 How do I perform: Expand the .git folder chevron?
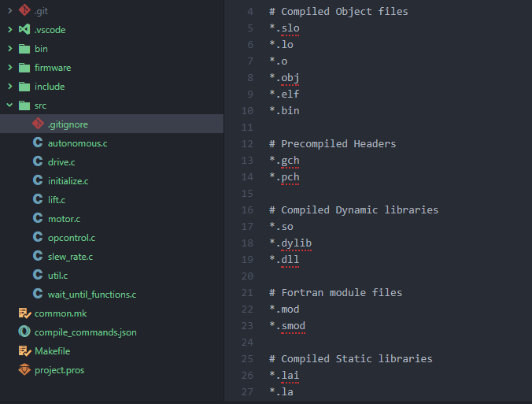(10, 11)
